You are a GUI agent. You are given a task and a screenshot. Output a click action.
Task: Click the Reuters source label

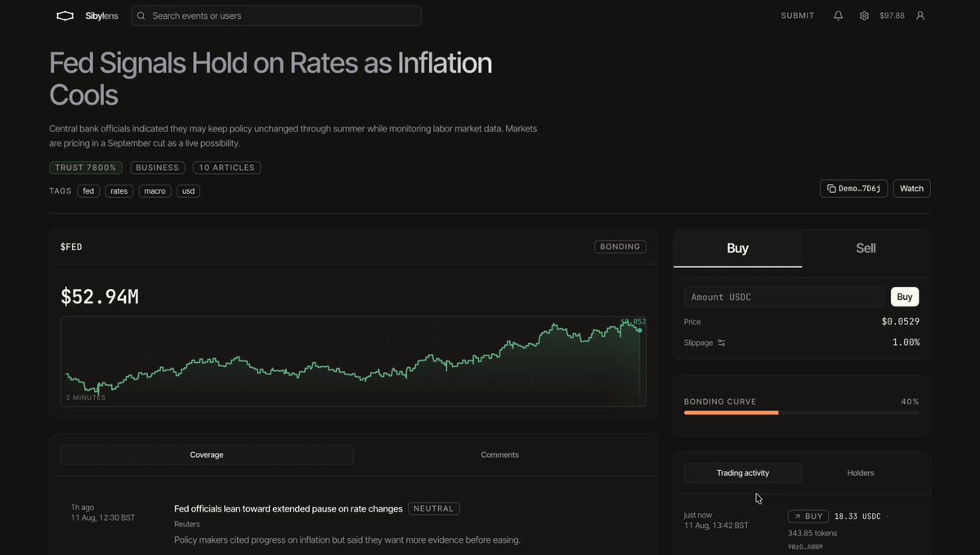tap(187, 525)
